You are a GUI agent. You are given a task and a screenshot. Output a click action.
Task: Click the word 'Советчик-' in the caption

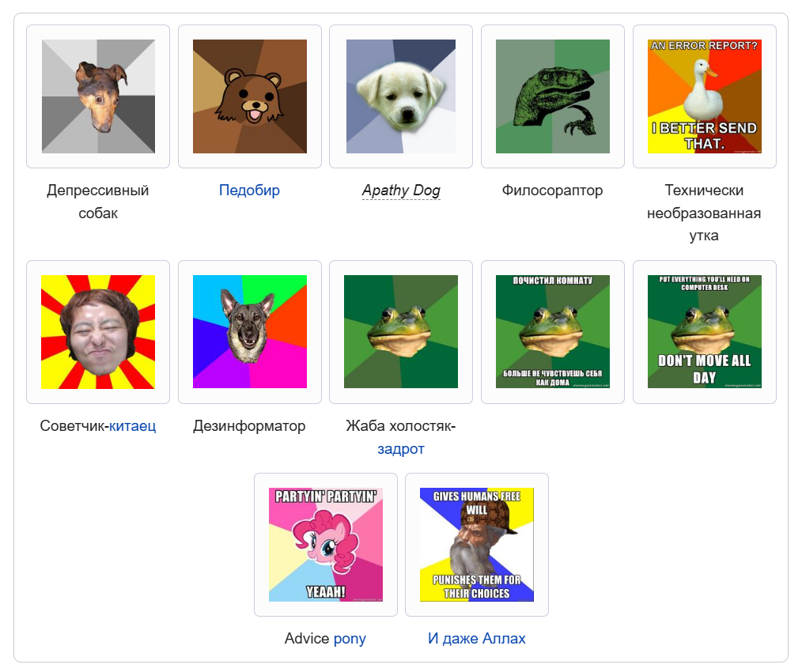[74, 426]
